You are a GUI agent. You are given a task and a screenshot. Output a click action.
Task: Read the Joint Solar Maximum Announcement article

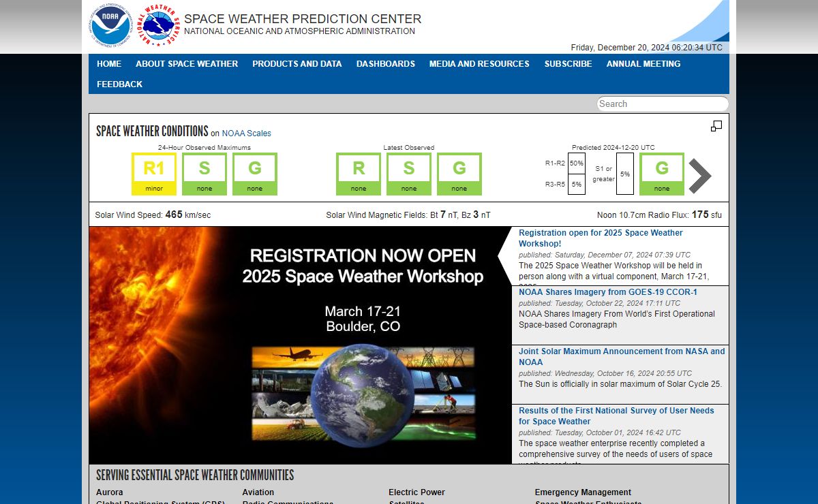coord(621,356)
